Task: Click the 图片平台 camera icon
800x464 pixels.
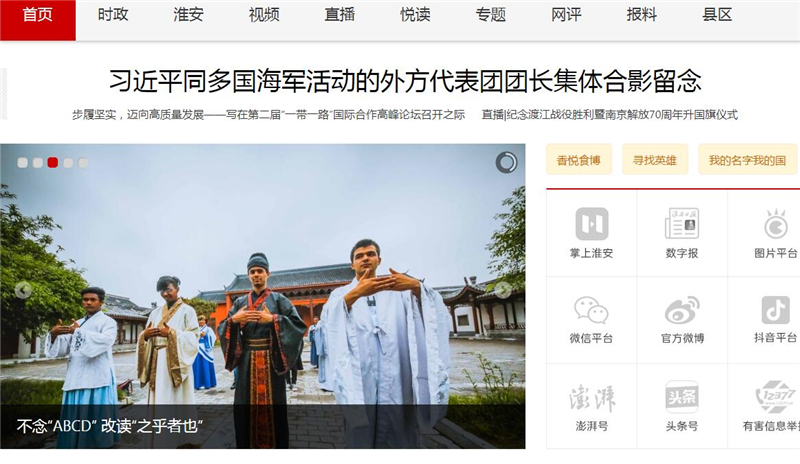Action: tap(776, 224)
